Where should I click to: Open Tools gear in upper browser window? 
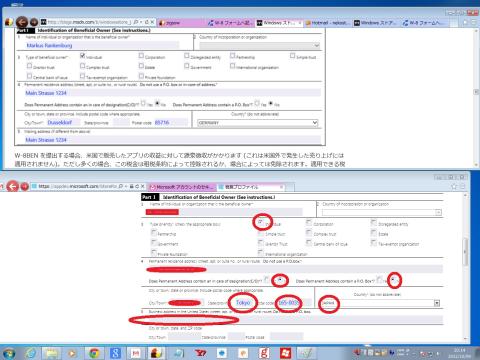pyautogui.click(x=473, y=22)
